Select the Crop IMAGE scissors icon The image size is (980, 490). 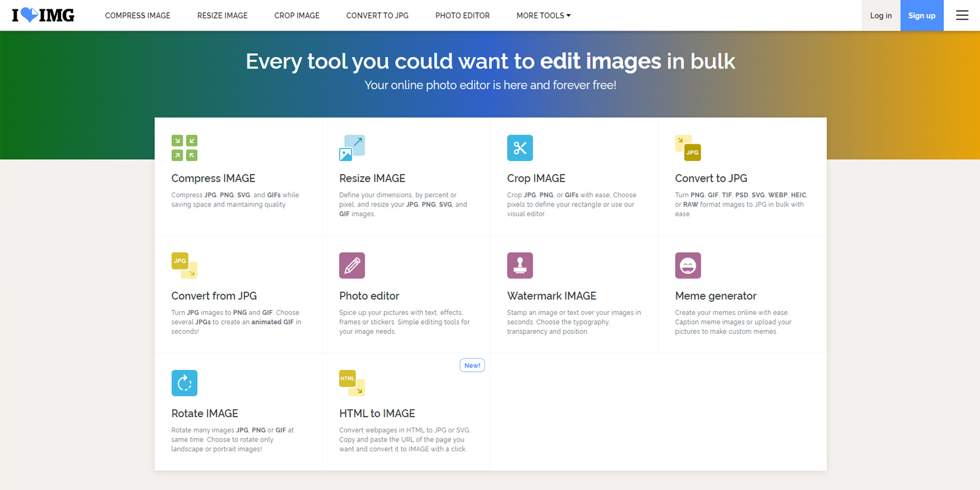(520, 148)
